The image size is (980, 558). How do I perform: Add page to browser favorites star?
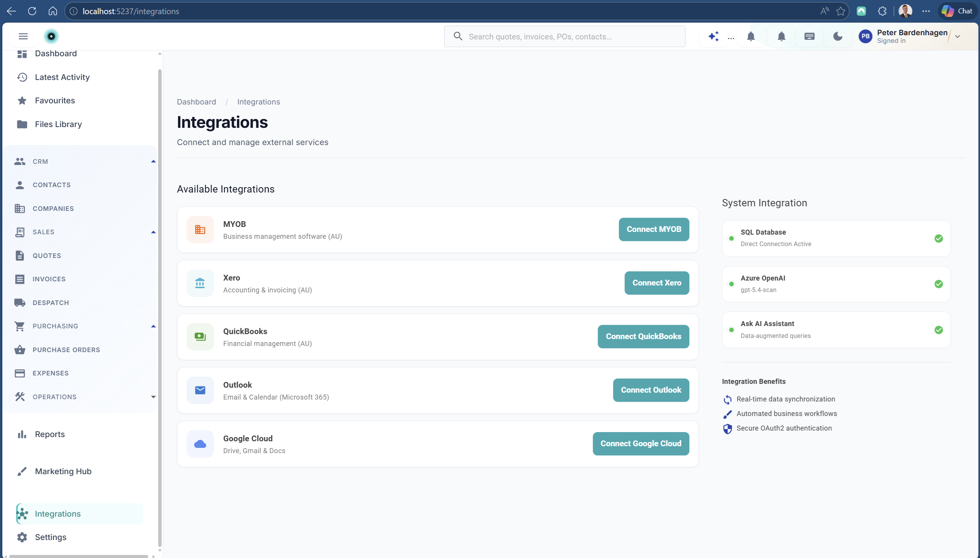coord(841,11)
